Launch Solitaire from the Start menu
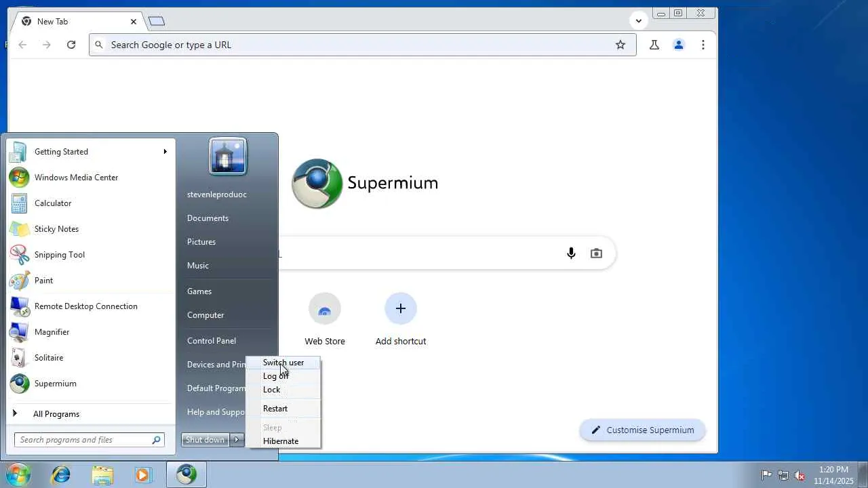The image size is (868, 488). click(x=91, y=358)
